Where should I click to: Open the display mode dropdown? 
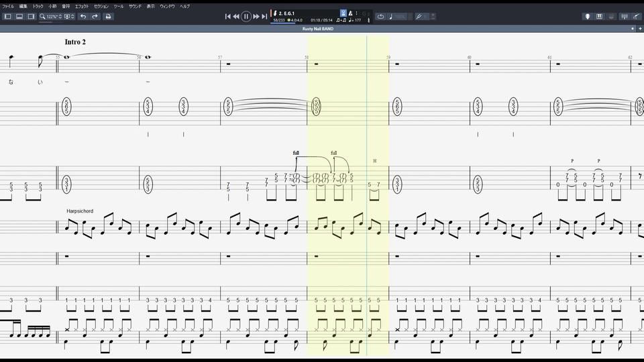tap(69, 16)
